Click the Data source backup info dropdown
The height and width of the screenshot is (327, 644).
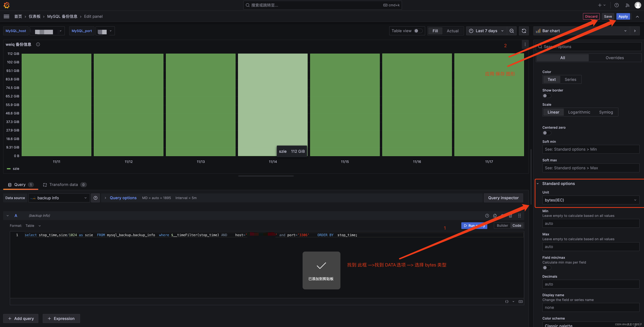58,197
